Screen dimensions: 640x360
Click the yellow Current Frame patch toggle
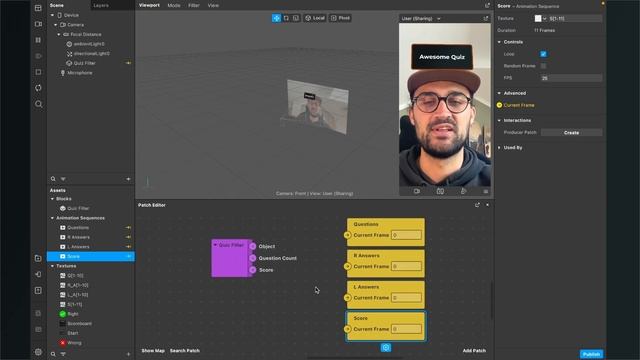pos(499,105)
